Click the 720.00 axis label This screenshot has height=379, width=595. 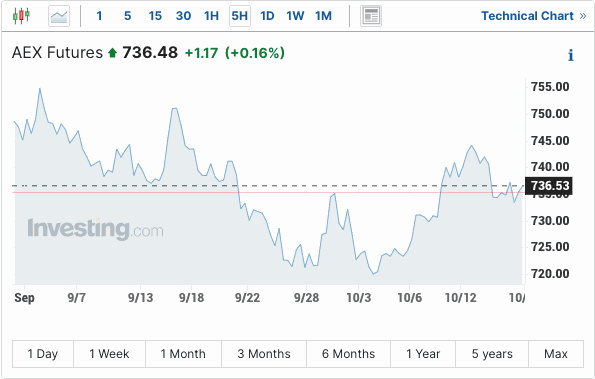click(x=550, y=274)
